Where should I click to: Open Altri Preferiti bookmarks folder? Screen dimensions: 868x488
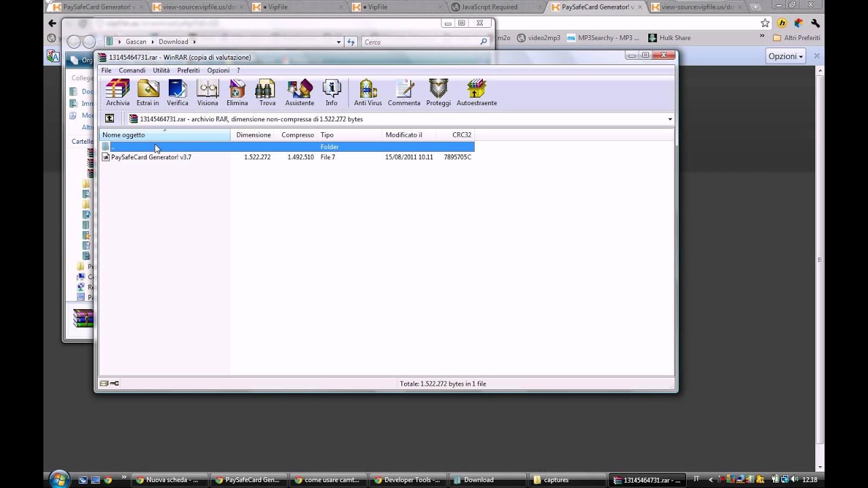click(797, 38)
